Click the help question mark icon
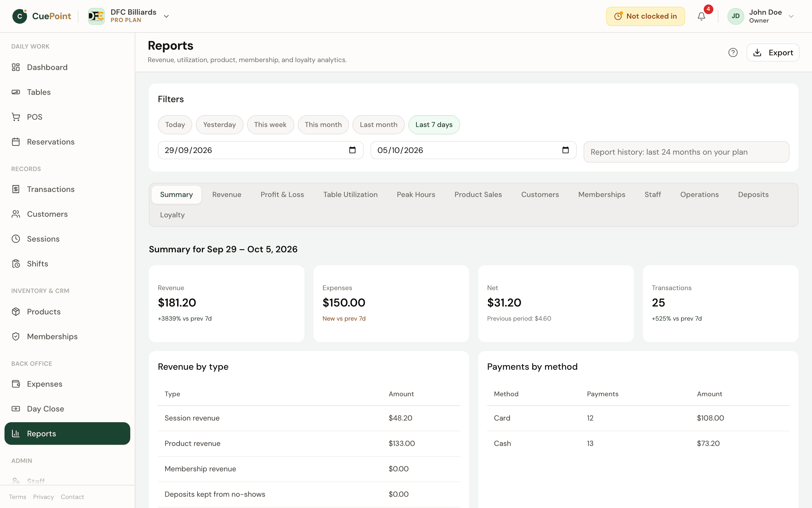 (x=733, y=52)
